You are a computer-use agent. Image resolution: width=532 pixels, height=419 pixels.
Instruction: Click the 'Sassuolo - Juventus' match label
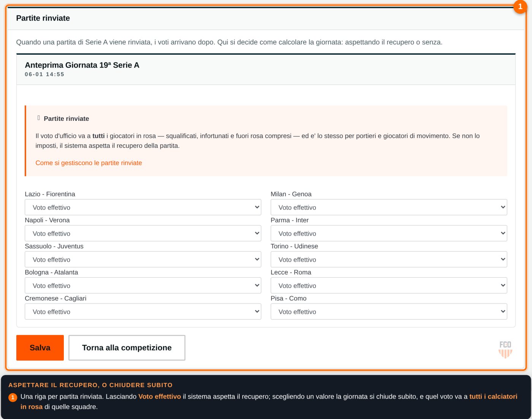click(54, 246)
